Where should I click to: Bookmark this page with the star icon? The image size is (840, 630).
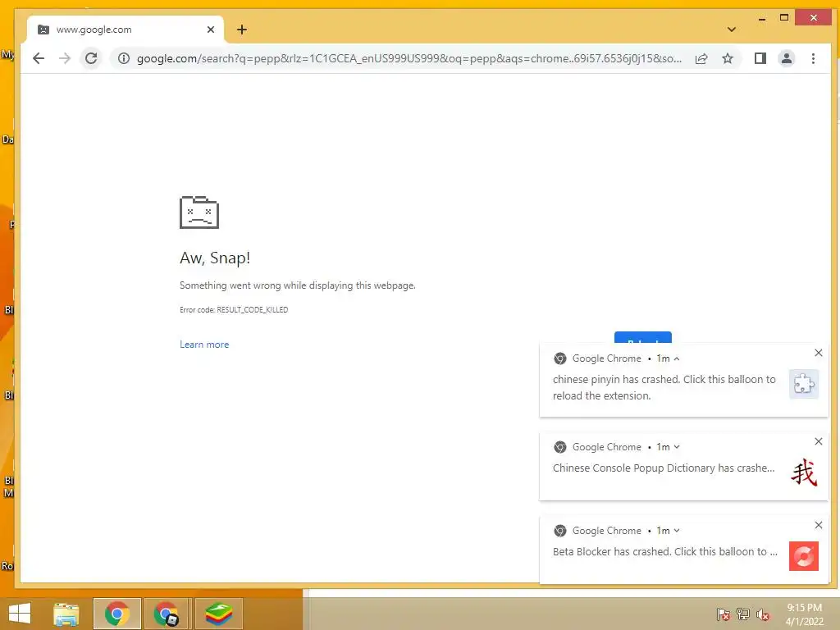pos(728,58)
